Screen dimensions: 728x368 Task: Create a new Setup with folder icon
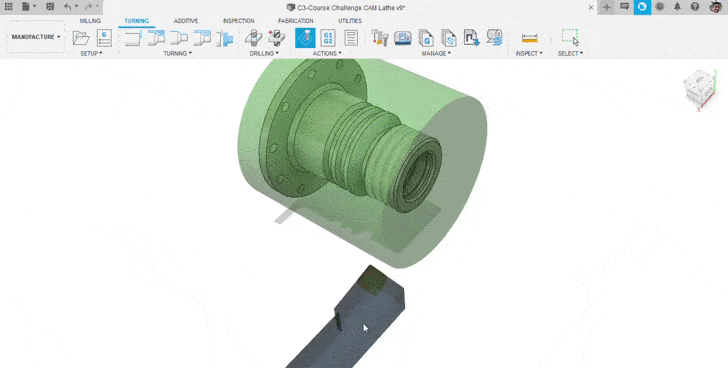(81, 38)
